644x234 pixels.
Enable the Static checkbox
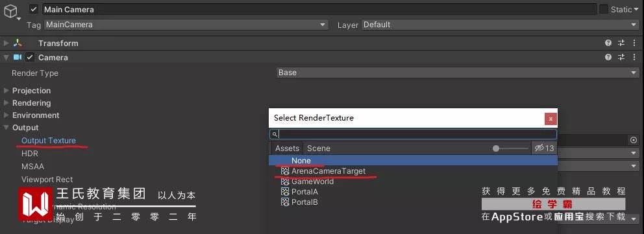[x=603, y=9]
